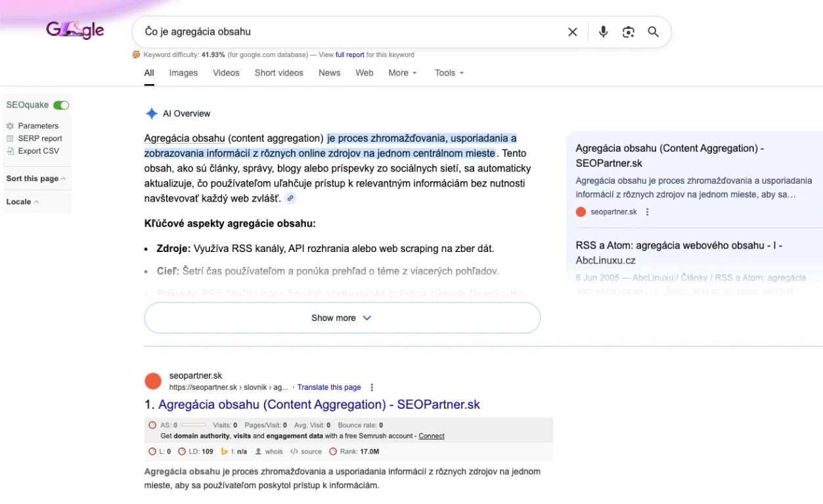Viewport: 823px width, 504px height.
Task: Click Show more in AI Overview
Action: point(342,318)
